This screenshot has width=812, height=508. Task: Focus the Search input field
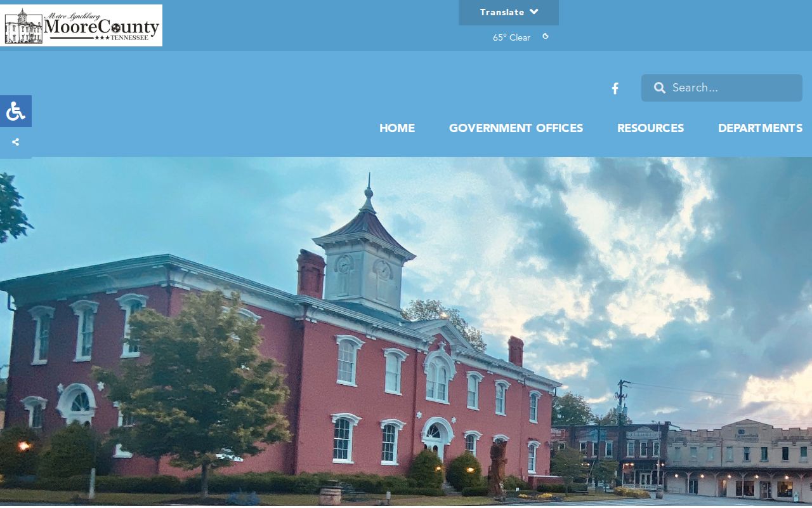coord(722,88)
